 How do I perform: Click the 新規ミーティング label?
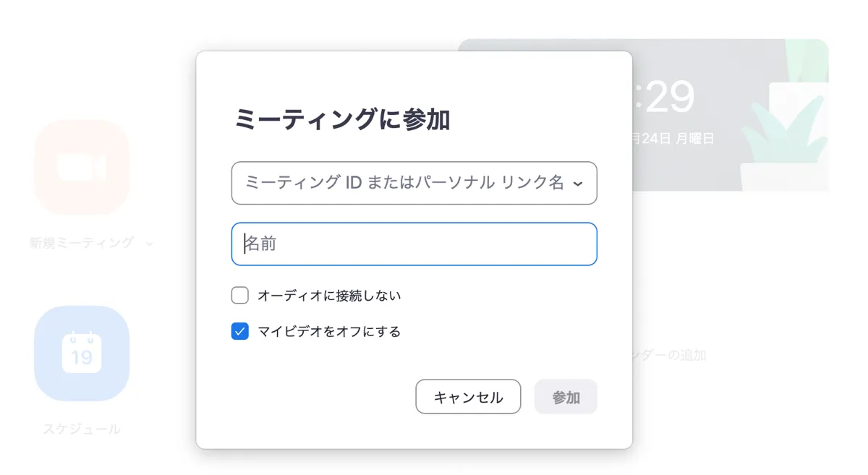(x=81, y=243)
